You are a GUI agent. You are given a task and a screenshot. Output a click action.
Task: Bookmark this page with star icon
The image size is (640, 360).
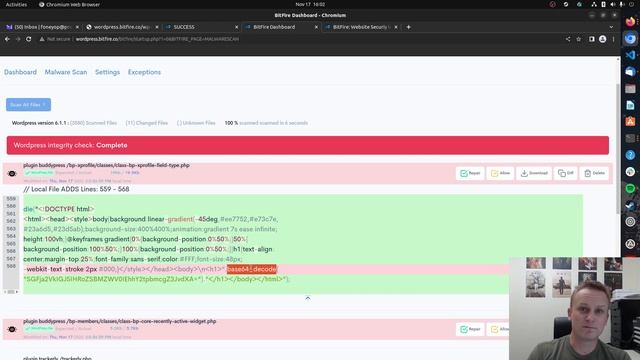pos(578,39)
